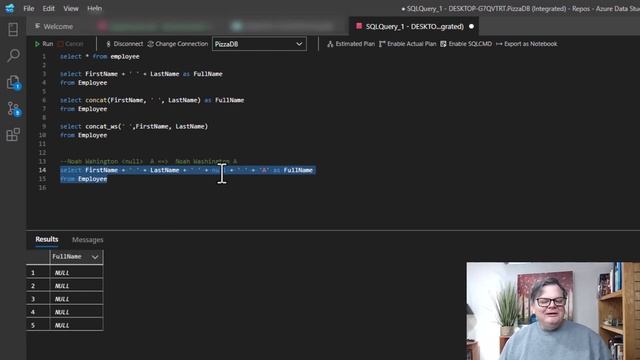The height and width of the screenshot is (360, 640).
Task: Toggle Enable SQLCMD mode
Action: 466,44
